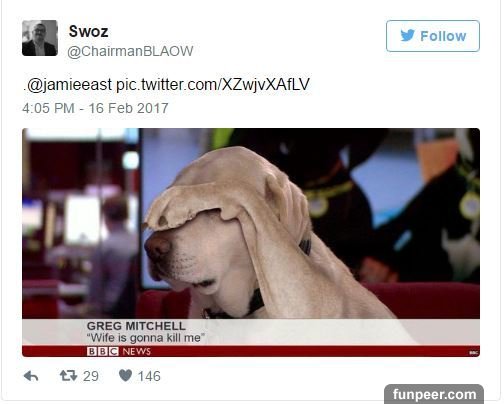Open the Swoz display name
Viewport: 504px width, 404px height.
coord(88,32)
